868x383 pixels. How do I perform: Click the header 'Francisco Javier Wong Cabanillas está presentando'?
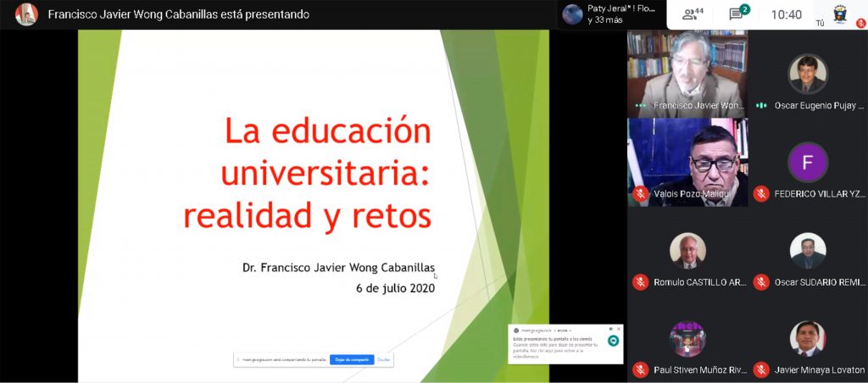(179, 14)
